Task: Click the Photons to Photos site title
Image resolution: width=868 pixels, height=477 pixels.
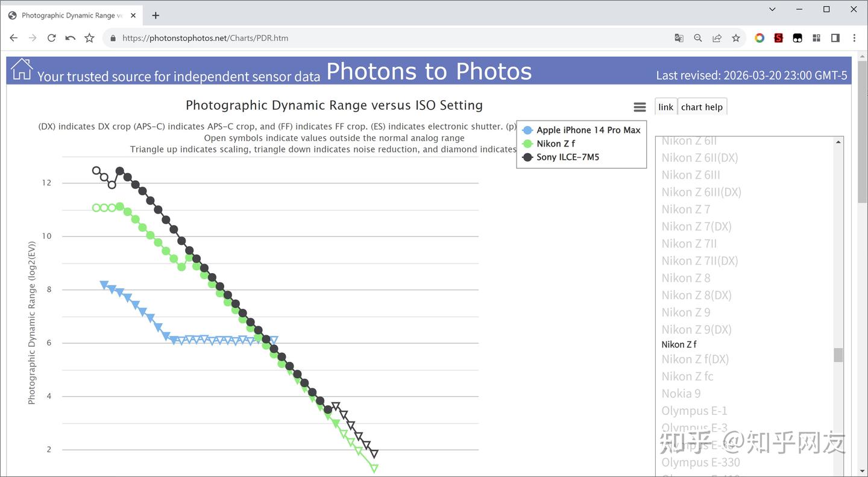Action: pos(429,71)
